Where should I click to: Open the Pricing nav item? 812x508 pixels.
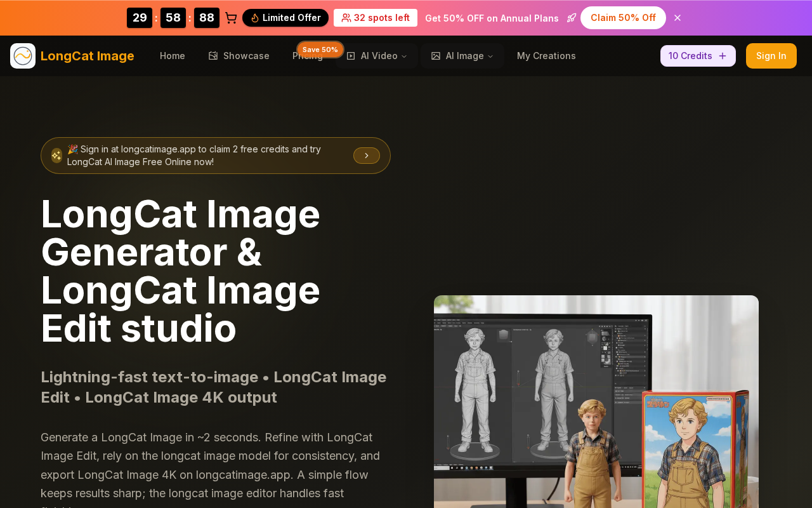coord(308,56)
